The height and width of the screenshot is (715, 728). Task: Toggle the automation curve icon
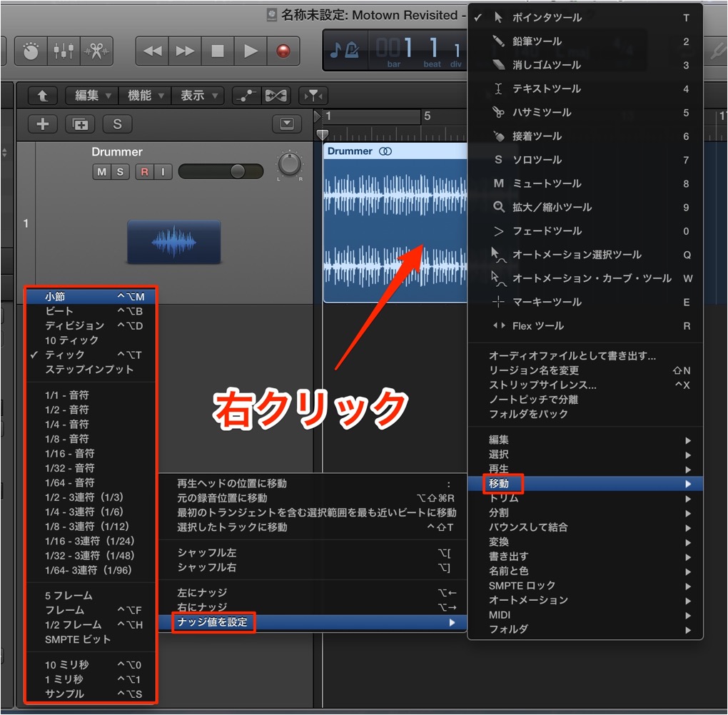coord(246,96)
